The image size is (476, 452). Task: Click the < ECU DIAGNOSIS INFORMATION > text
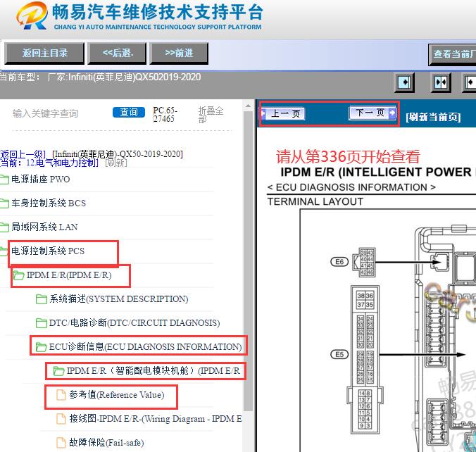[351, 187]
